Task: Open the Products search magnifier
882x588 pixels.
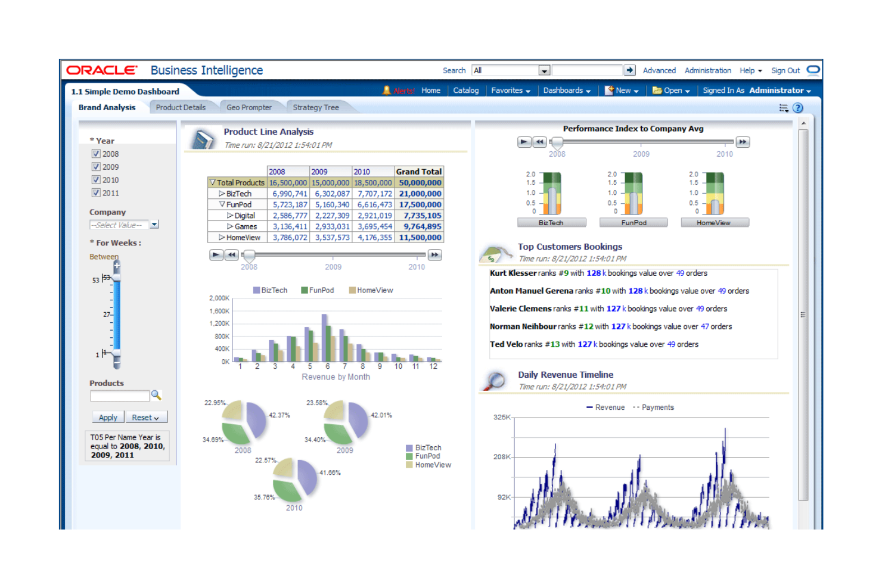Action: [x=156, y=394]
